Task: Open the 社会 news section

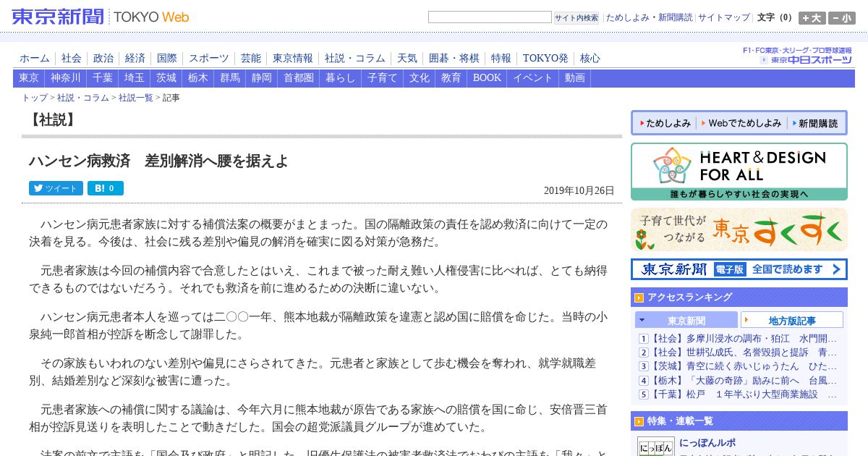Action: (72, 59)
